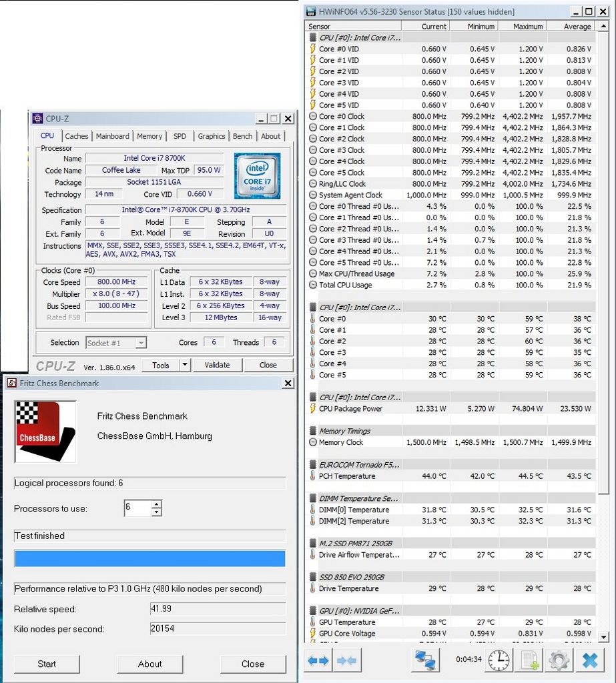616x683 pixels.
Task: Open the SPD tab in CPU-Z
Action: pyautogui.click(x=180, y=136)
